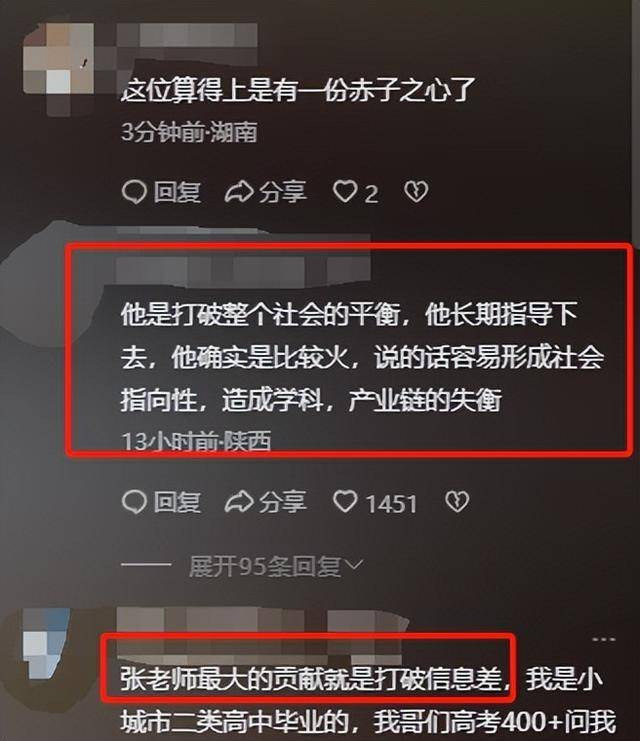Click share arrow icon under Hunan comment
The width and height of the screenshot is (640, 741).
(239, 192)
